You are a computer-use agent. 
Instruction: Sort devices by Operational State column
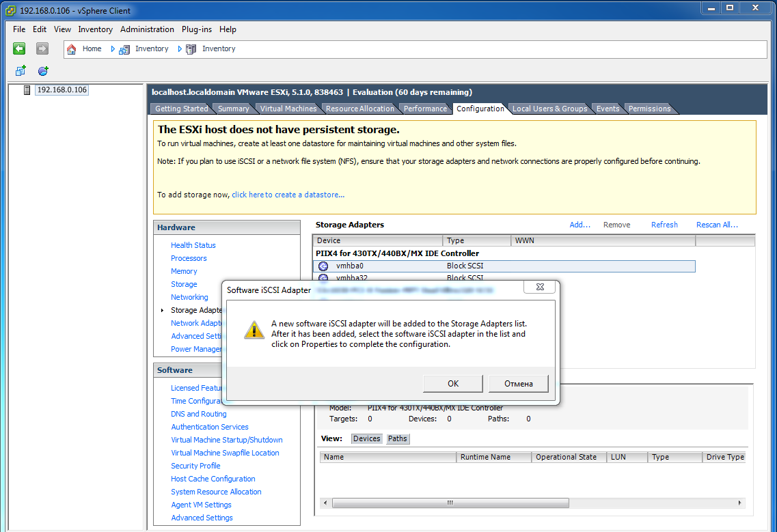tap(569, 457)
